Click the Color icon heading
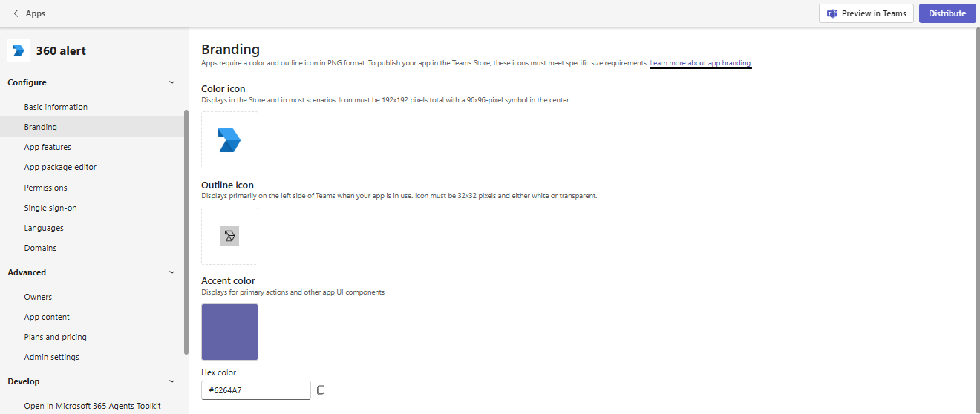The image size is (980, 414). pyautogui.click(x=223, y=88)
